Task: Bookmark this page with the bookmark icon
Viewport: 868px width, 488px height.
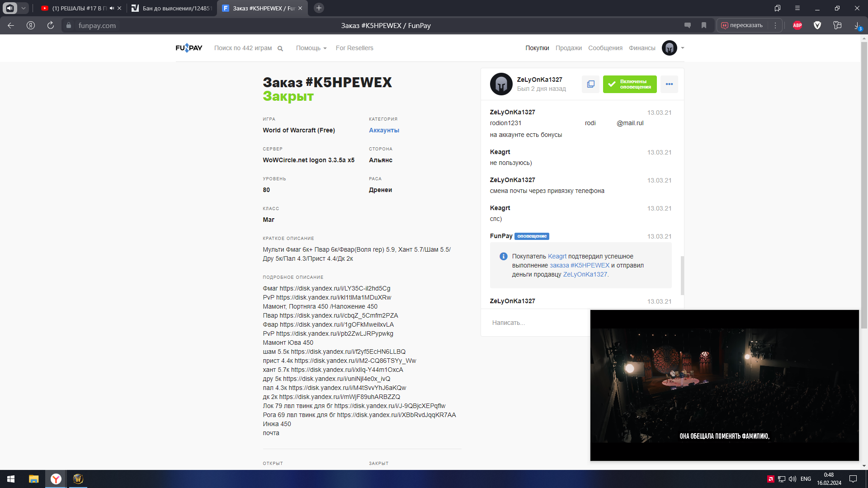Action: 704,25
